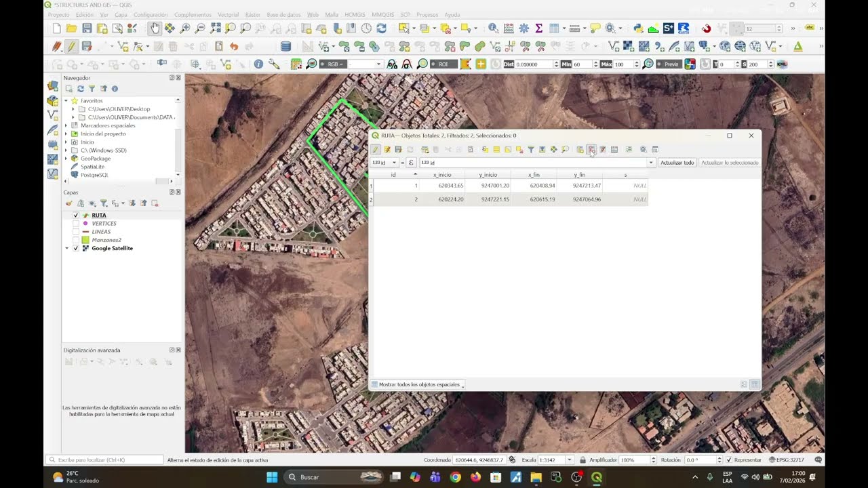The height and width of the screenshot is (488, 868).
Task: Click the 'Actualizar todo' button
Action: click(x=677, y=163)
